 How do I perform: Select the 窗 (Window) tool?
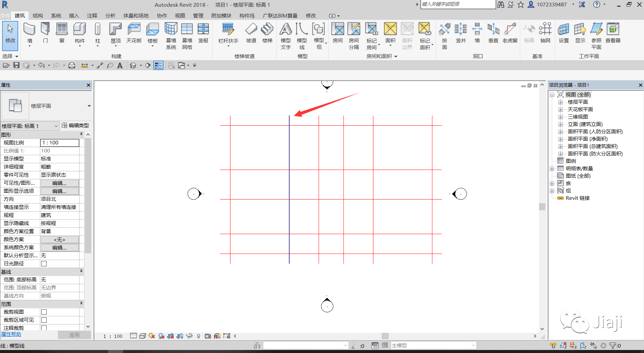pyautogui.click(x=62, y=33)
